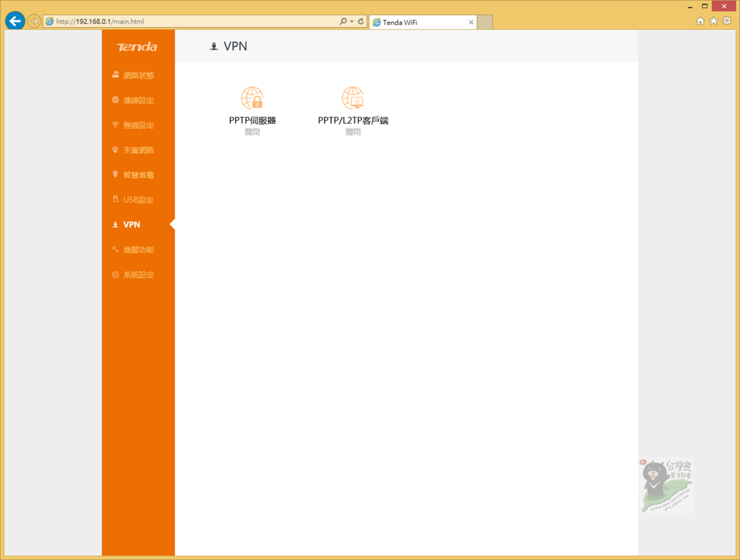This screenshot has width=740, height=560.
Task: Minimize the browser window
Action: [x=690, y=7]
